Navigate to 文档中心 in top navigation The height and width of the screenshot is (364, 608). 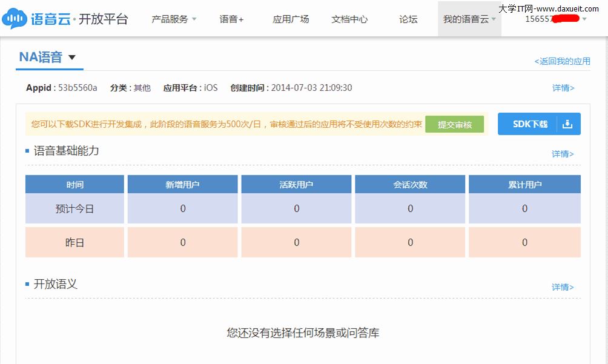point(349,19)
